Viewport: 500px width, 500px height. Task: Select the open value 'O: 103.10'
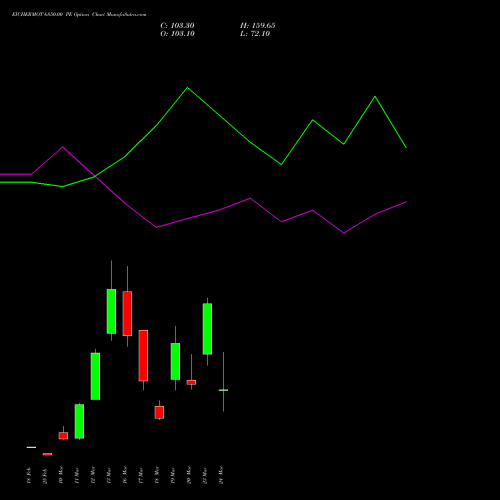pyautogui.click(x=177, y=34)
